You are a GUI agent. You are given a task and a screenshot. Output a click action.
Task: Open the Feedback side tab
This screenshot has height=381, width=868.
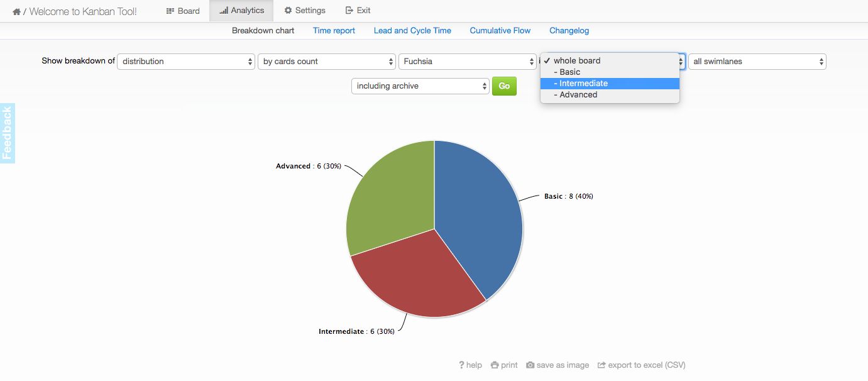coord(7,133)
